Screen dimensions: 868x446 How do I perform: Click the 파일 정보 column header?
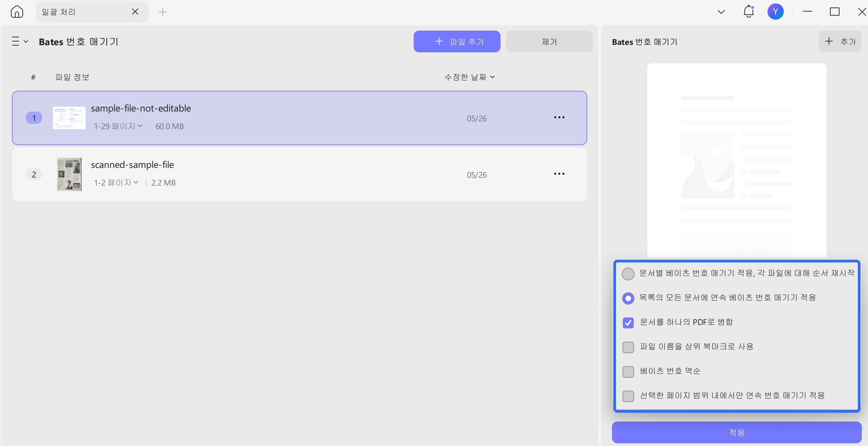point(72,77)
